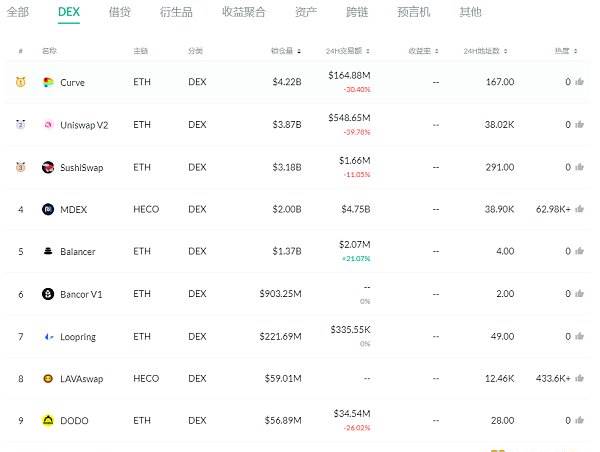Click the HECO chain cell for MDEX
Viewport: 600px width, 452px height.
pos(146,209)
